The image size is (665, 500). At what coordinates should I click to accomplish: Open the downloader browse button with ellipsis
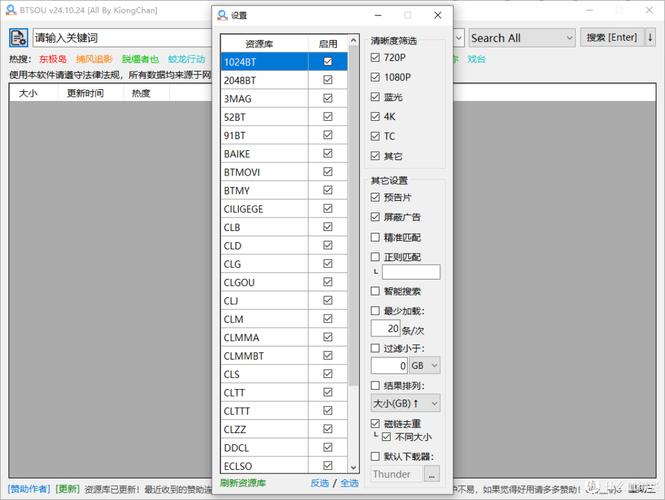click(432, 474)
